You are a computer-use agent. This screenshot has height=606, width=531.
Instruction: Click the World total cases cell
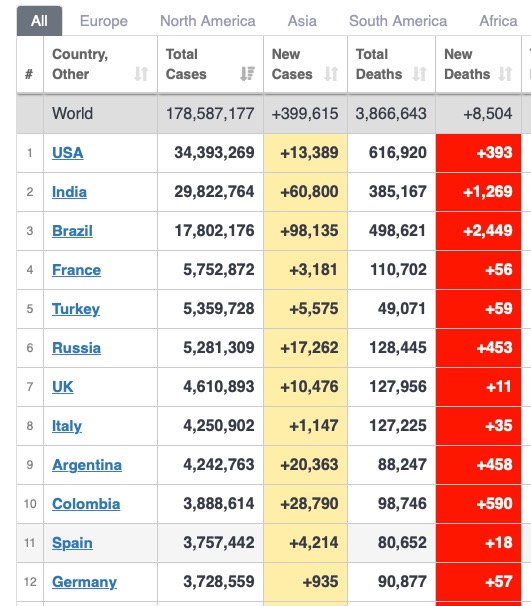coord(210,114)
